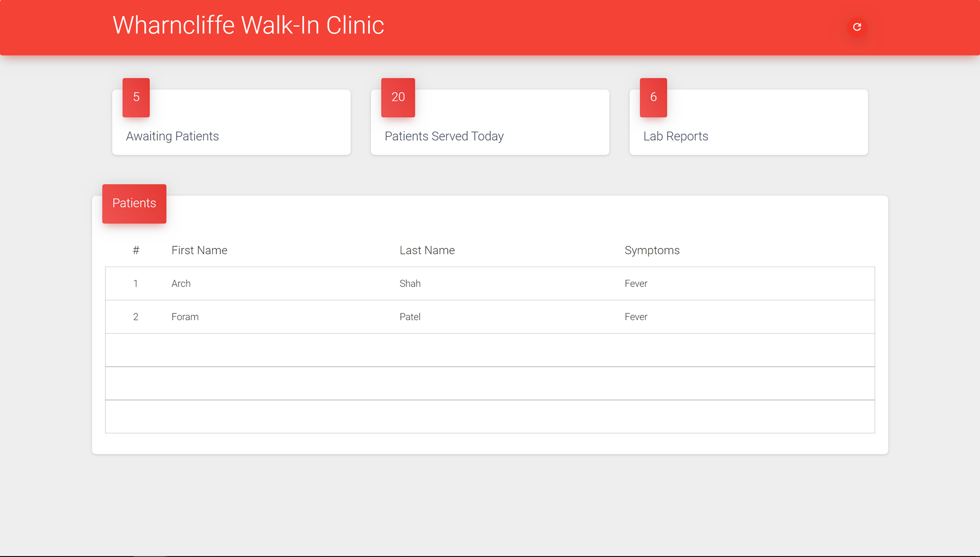Screen dimensions: 980x557
Task: Click the Last Name column header
Action: (427, 250)
